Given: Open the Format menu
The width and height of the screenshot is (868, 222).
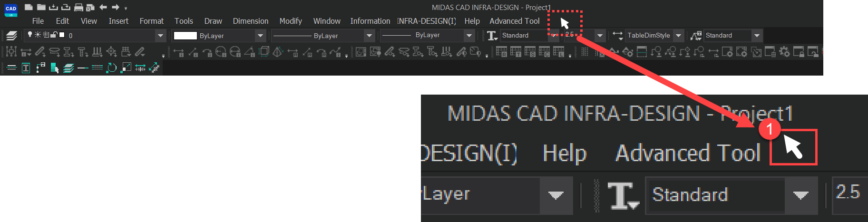Looking at the screenshot, I should pyautogui.click(x=151, y=21).
